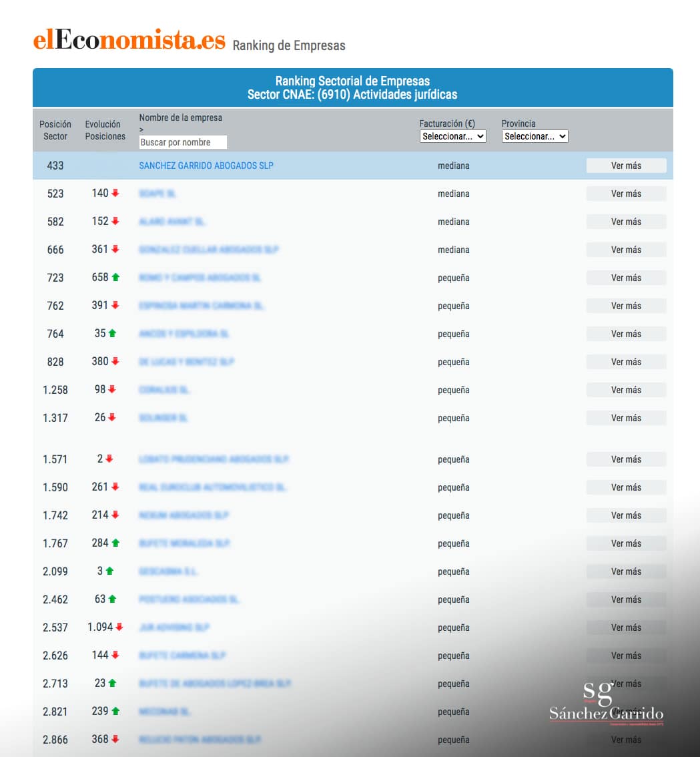
Task: Open SANCHEZ GARRIDO ABOGADOS SLP company link
Action: click(206, 166)
